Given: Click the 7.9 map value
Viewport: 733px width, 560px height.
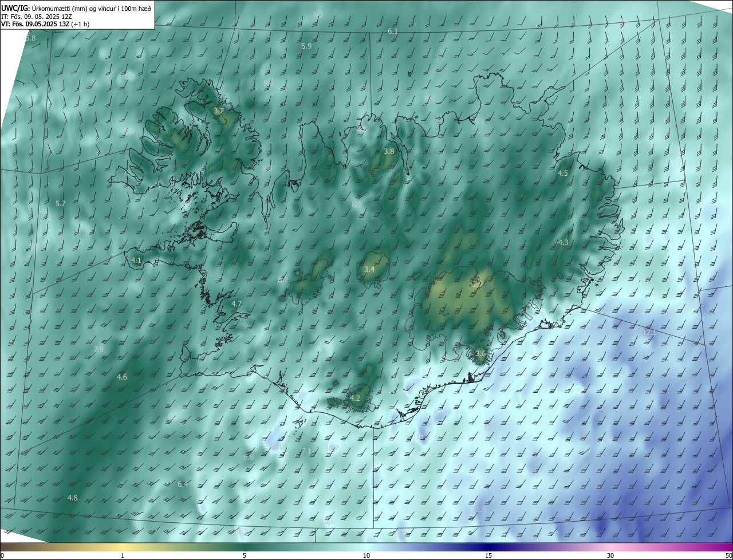Looking at the screenshot, I should pyautogui.click(x=98, y=349).
